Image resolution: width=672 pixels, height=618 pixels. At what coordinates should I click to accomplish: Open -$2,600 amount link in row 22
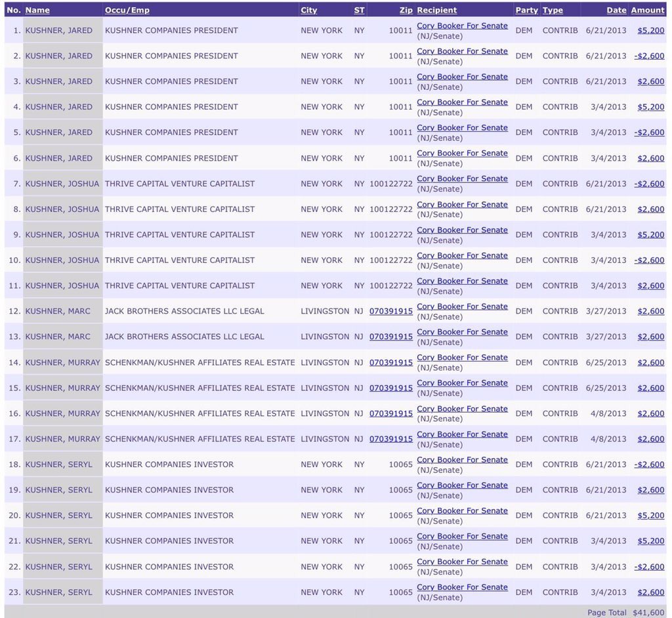tap(649, 567)
